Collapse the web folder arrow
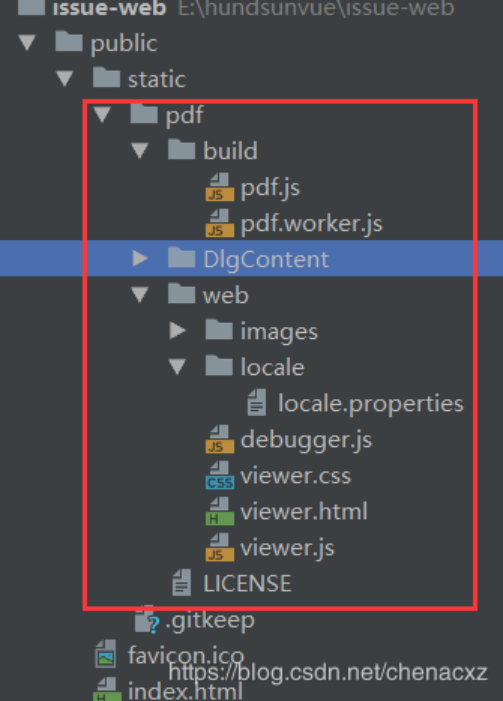 [140, 295]
